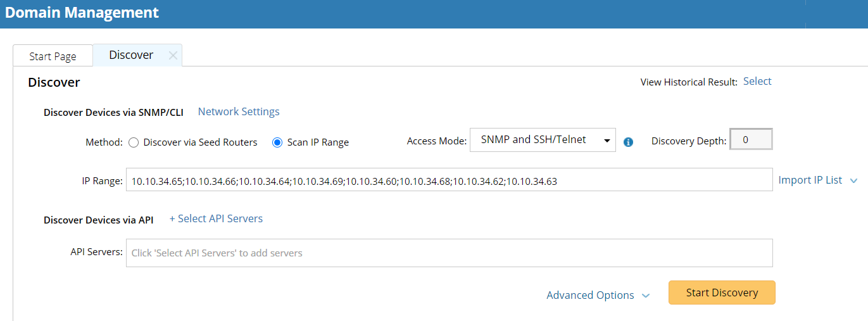This screenshot has width=868, height=321.
Task: Click into the IP Range text field
Action: coord(449,180)
